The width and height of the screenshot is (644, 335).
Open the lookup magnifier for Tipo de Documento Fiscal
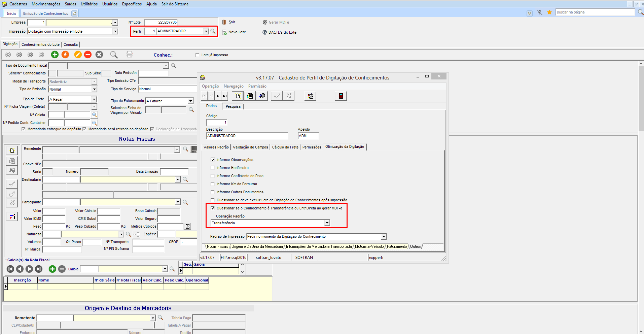(x=174, y=65)
